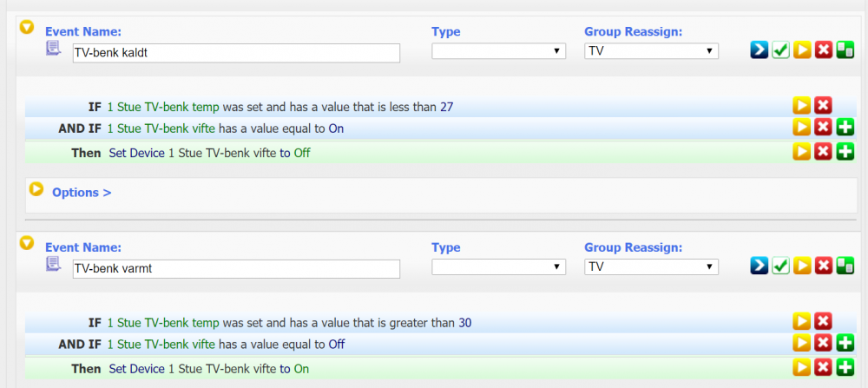Toggle green checkmark enable for TV-benk varmt
This screenshot has width=868, height=388.
click(x=780, y=266)
